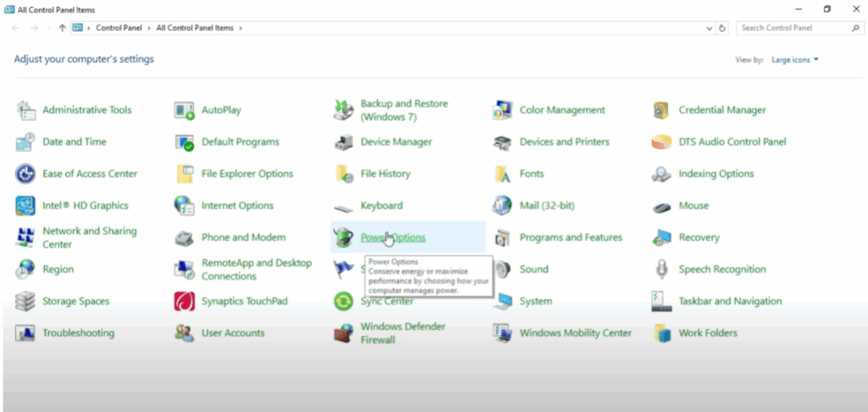Open the File History icon

tap(344, 174)
